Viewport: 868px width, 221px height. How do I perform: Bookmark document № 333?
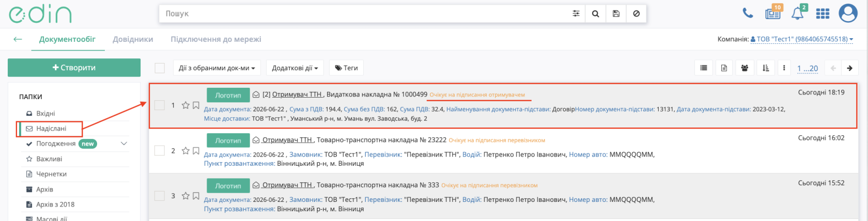coord(196,196)
